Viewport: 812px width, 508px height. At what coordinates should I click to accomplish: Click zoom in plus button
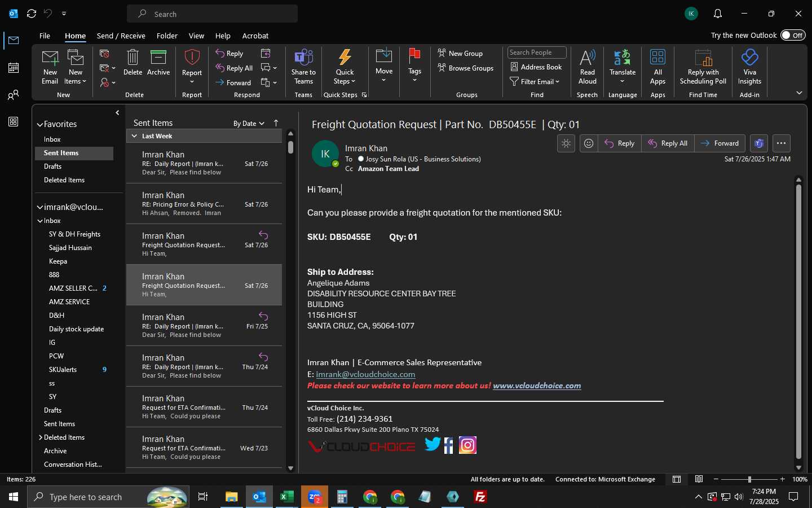[782, 479]
